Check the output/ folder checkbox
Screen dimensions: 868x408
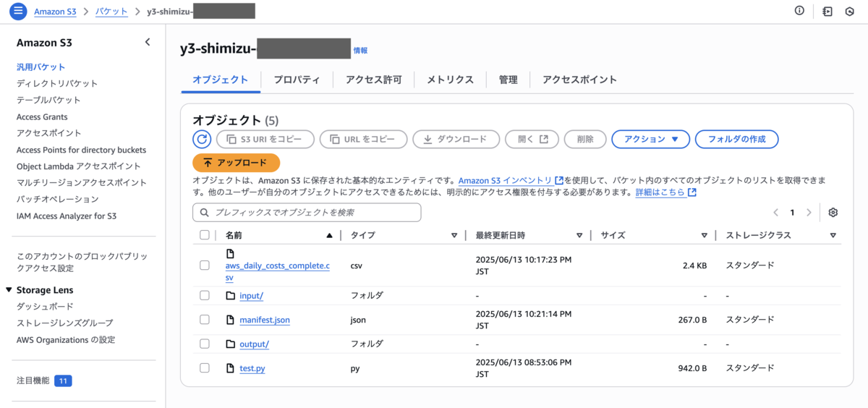pos(205,344)
